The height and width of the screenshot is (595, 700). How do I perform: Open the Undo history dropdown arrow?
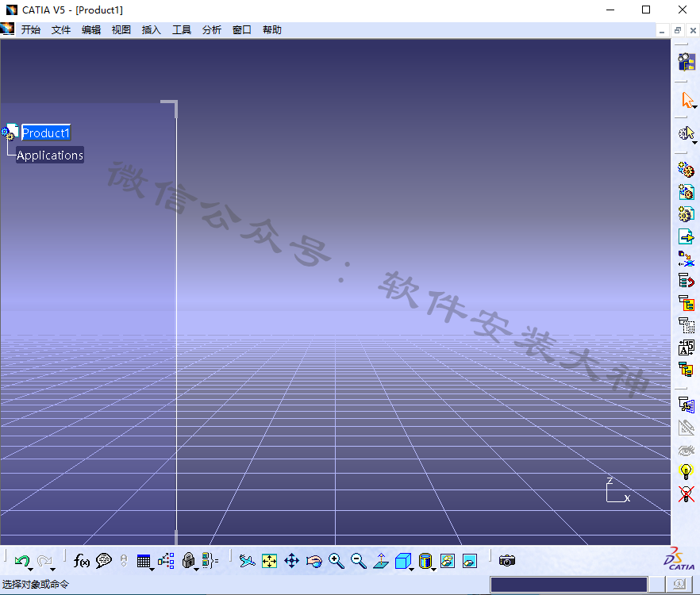30,570
